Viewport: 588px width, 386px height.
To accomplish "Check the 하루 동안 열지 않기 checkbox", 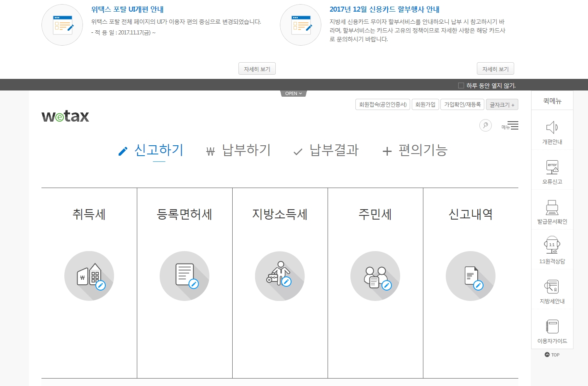I will pyautogui.click(x=461, y=86).
